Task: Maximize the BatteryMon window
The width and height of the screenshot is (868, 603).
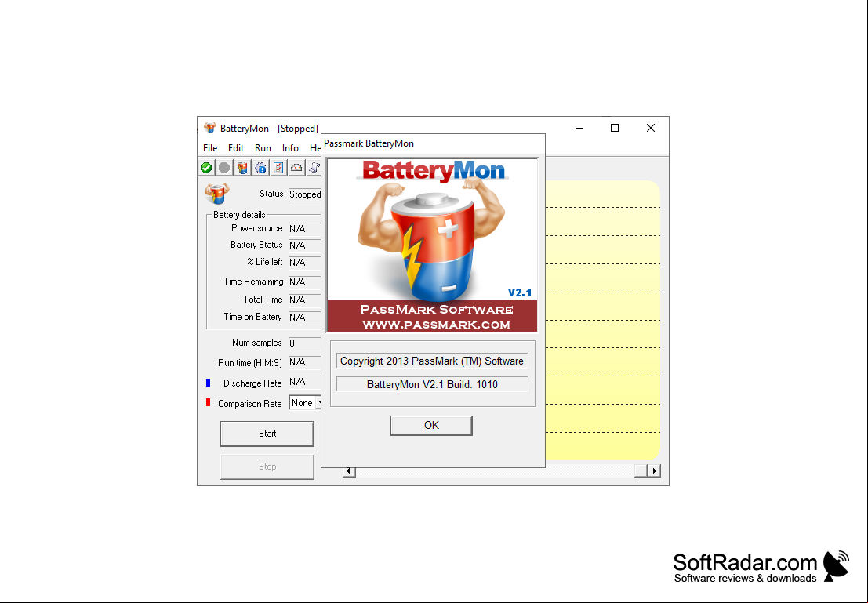Action: (x=615, y=128)
